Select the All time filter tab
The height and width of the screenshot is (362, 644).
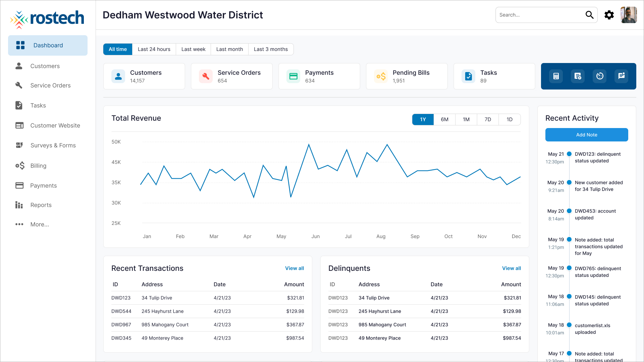point(118,49)
